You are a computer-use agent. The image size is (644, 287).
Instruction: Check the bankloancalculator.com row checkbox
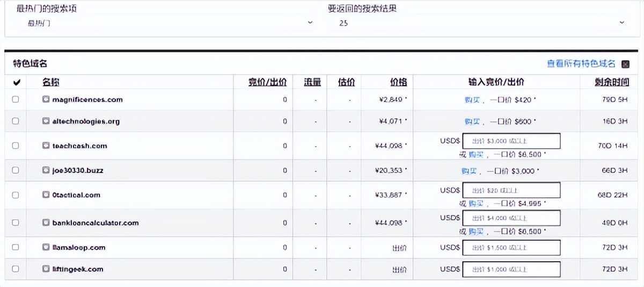pos(16,223)
